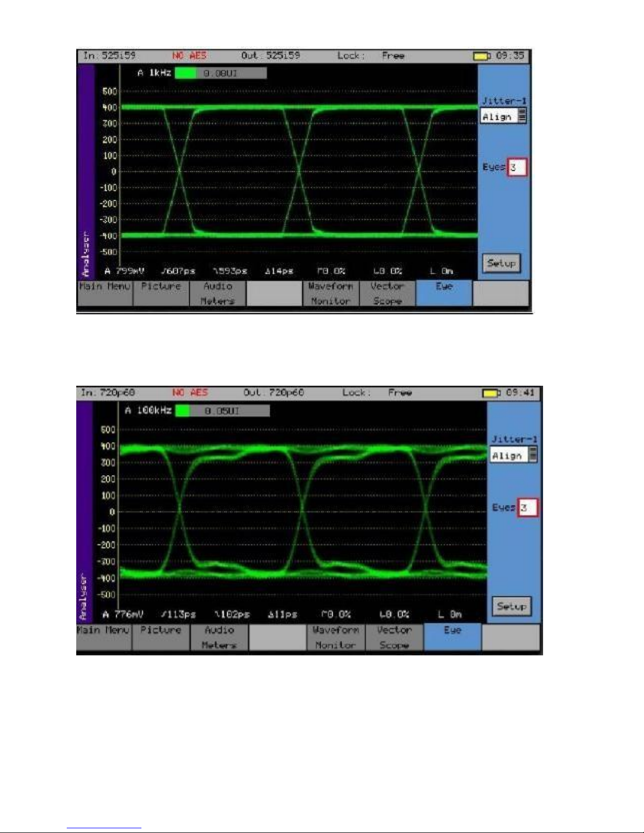Image resolution: width=644 pixels, height=833 pixels.
Task: Click red 'NO AES' warning on 720p60 screen
Action: [190, 393]
